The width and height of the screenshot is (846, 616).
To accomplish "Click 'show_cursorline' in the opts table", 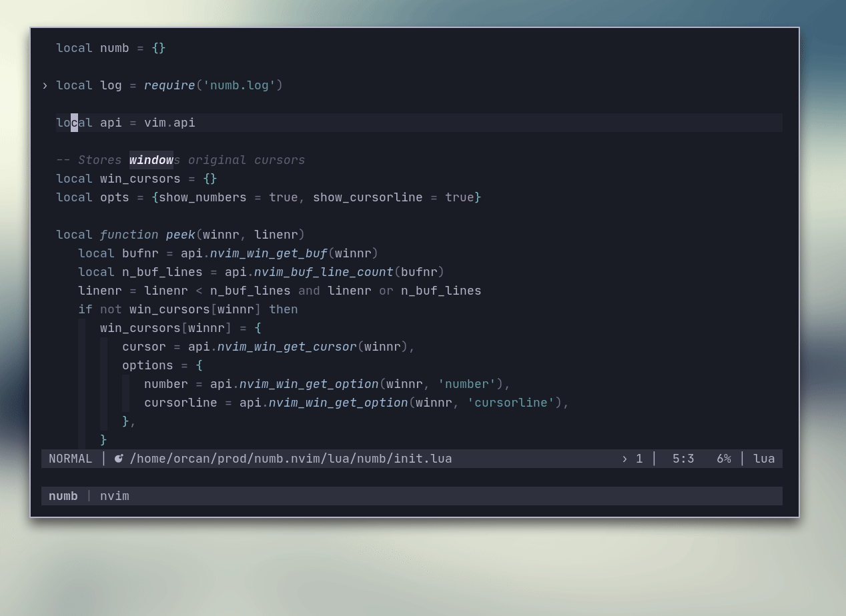I will [x=368, y=197].
